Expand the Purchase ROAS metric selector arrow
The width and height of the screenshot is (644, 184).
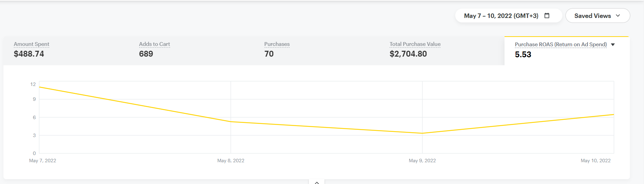pos(613,45)
